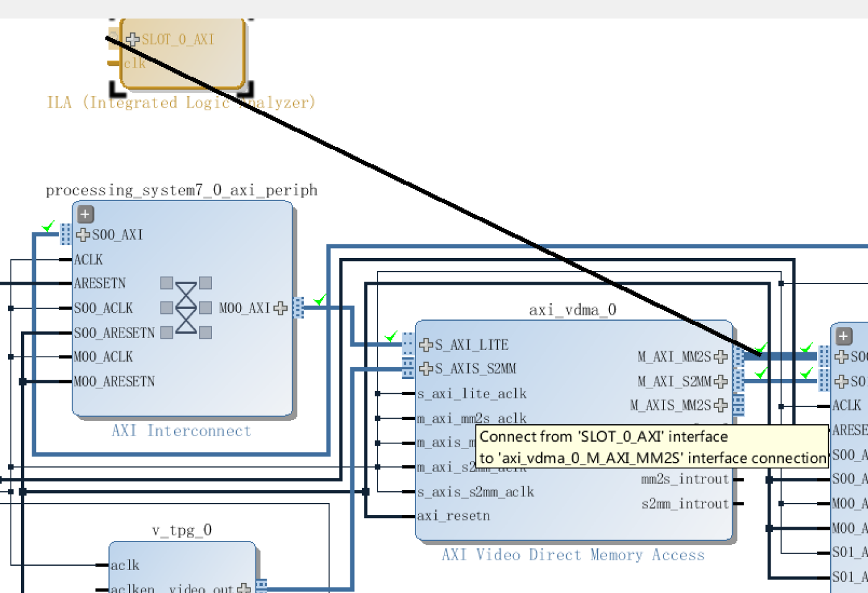The height and width of the screenshot is (593, 868).
Task: Select the ACLK pin on right-edge interconnect
Action: tap(847, 406)
